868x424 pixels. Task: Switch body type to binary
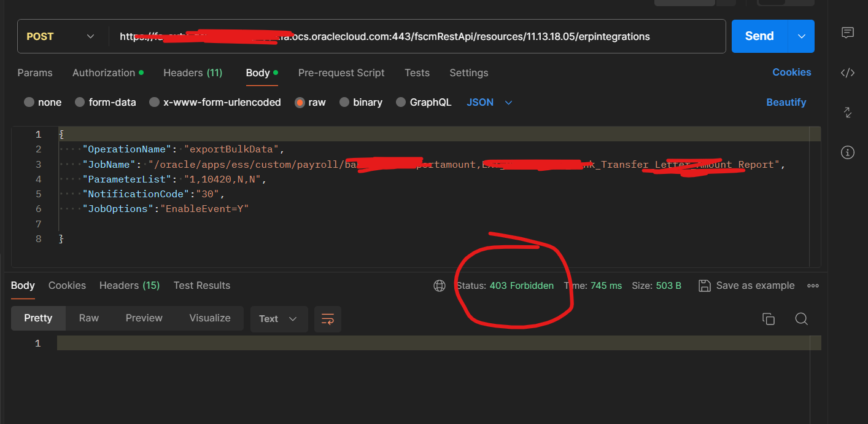click(360, 102)
